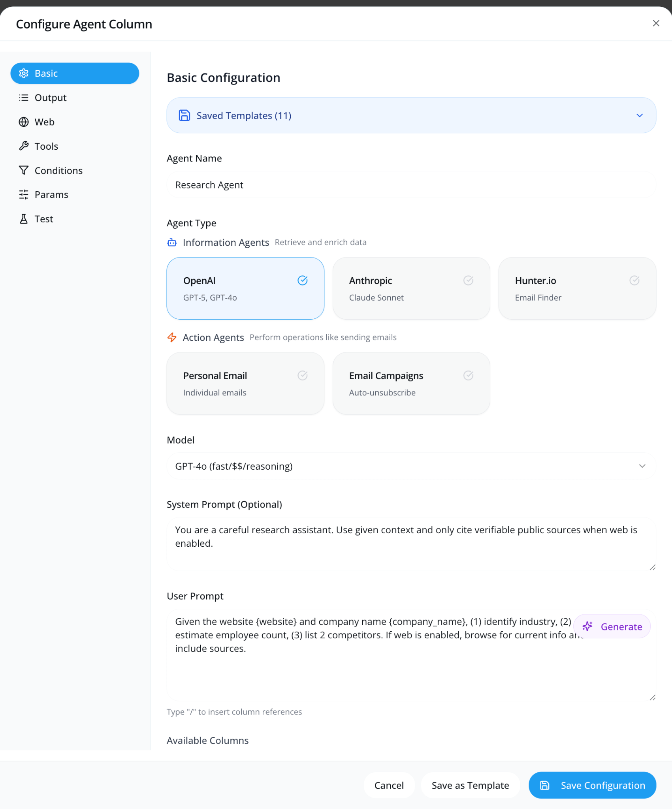Click the Conditions funnel icon

pyautogui.click(x=24, y=170)
